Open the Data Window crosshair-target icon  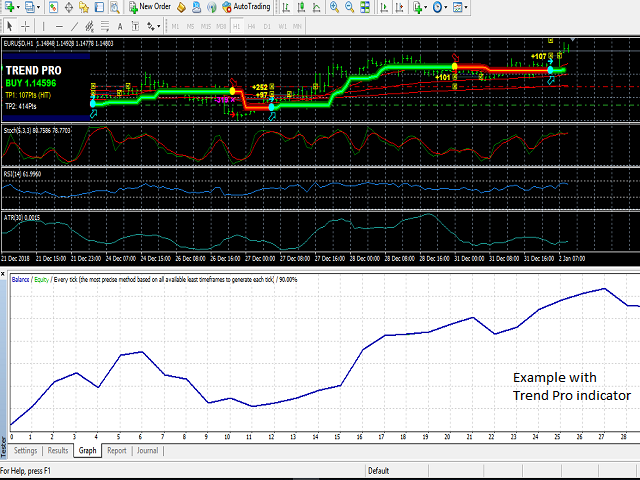pyautogui.click(x=69, y=7)
